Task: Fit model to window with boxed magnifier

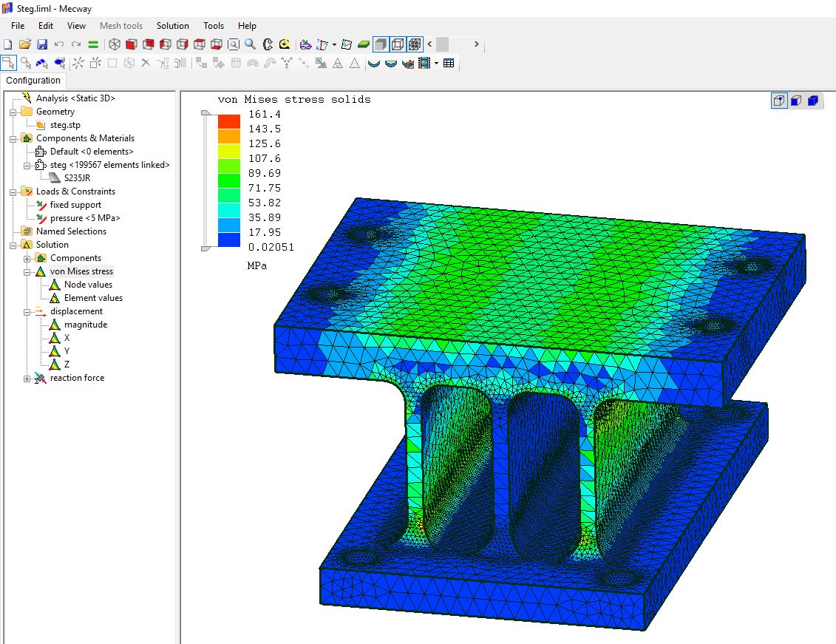Action: click(234, 44)
